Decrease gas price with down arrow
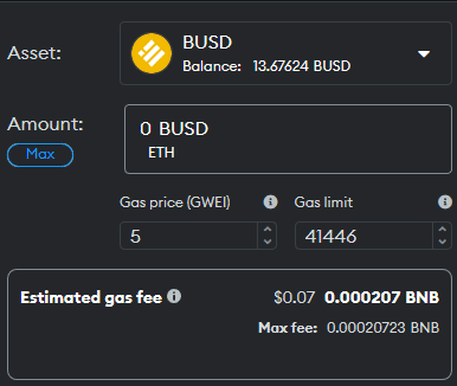This screenshot has width=457, height=386. (x=267, y=242)
